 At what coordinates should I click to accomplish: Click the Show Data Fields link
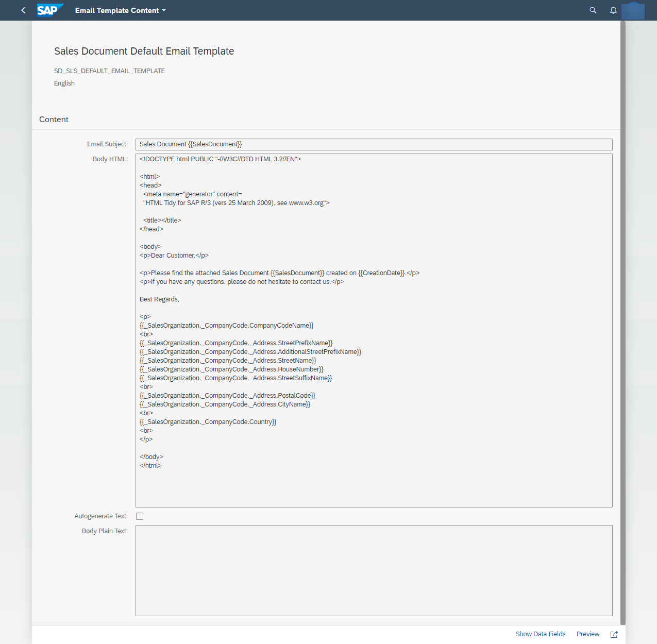tap(540, 634)
